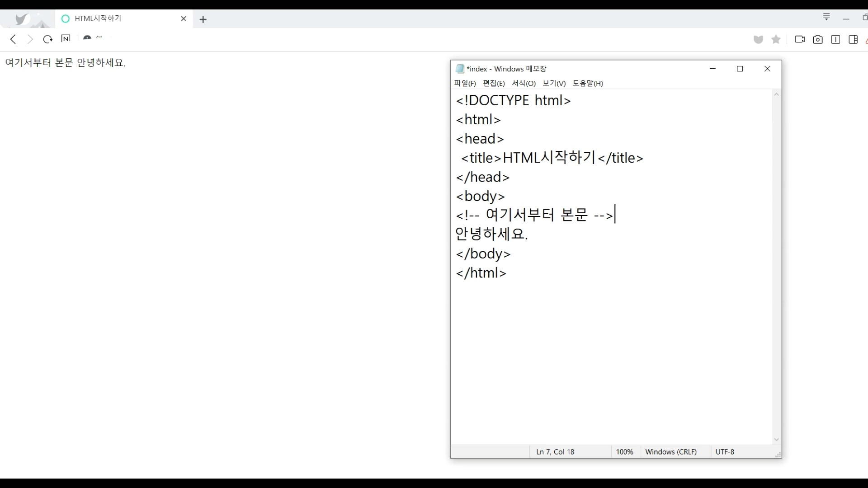Close the HTML시작하기 tab
Viewport: 868px width, 488px height.
(183, 19)
